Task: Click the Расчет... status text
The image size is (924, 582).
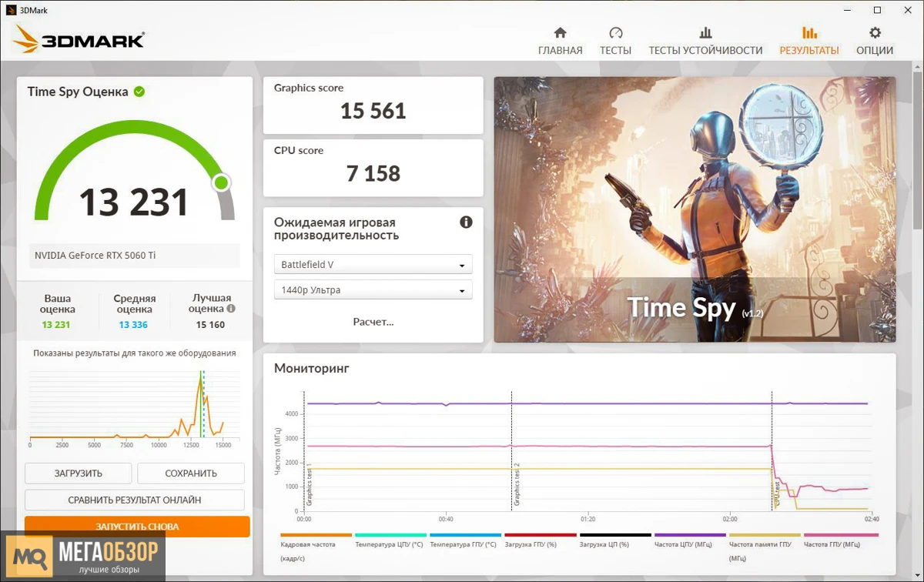Action: [x=373, y=322]
